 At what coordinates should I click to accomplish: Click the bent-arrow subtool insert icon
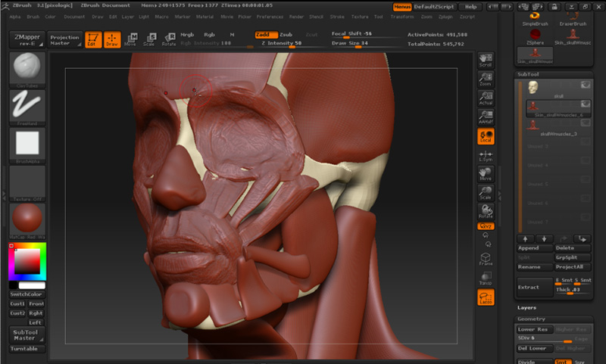(582, 239)
